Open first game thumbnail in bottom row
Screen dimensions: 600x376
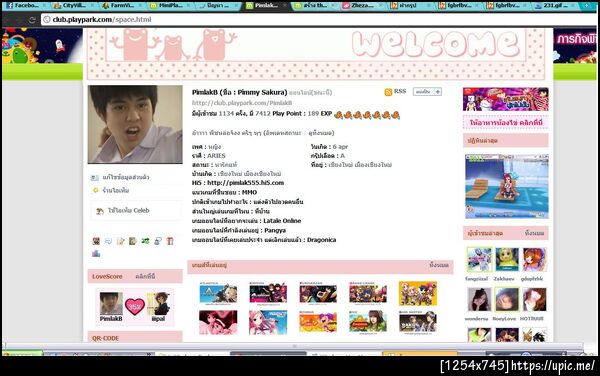point(218,322)
